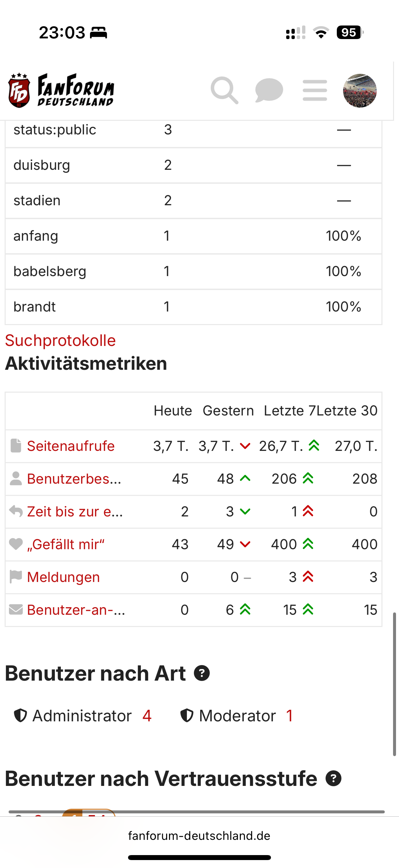The image size is (399, 868).
Task: Click help icon beside Benutzer nach Art
Action: coord(202,673)
